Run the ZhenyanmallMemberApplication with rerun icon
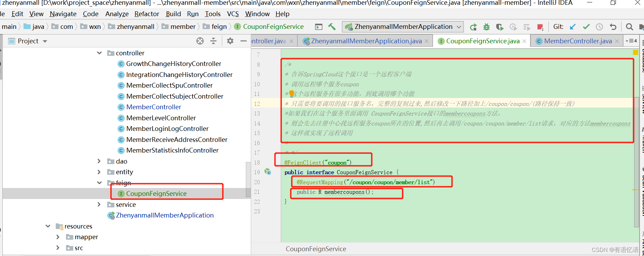The width and height of the screenshot is (644, 256). click(x=473, y=27)
